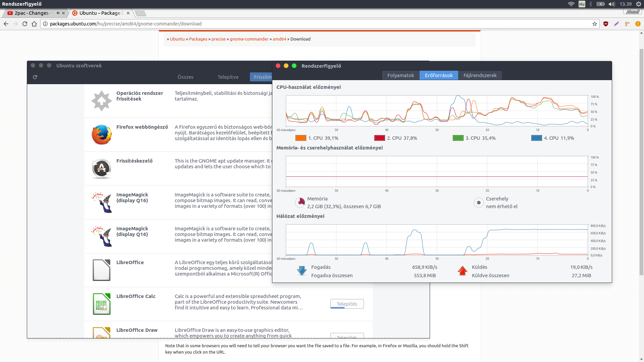The width and height of the screenshot is (644, 362).
Task: Refresh updates in Ubuntu szoftverek window
Action: click(x=35, y=77)
